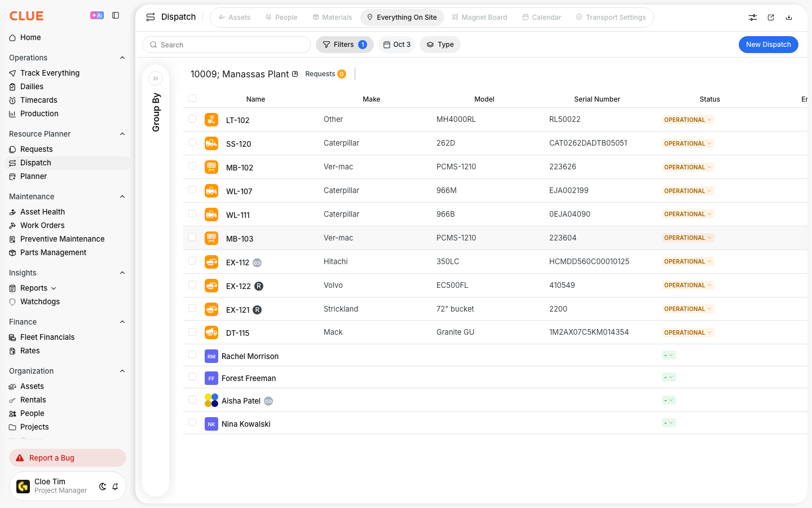The width and height of the screenshot is (812, 508).
Task: Click the AI assistant badge icon
Action: pos(97,15)
